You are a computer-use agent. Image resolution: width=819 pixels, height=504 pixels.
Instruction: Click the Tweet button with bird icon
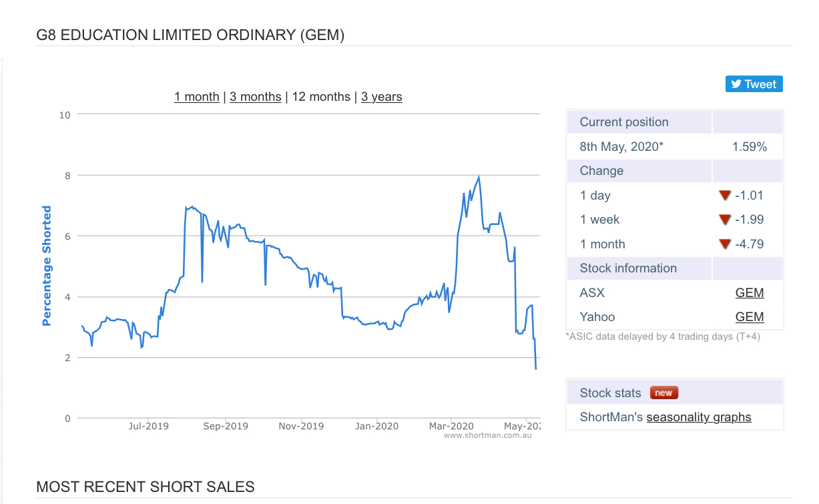754,84
